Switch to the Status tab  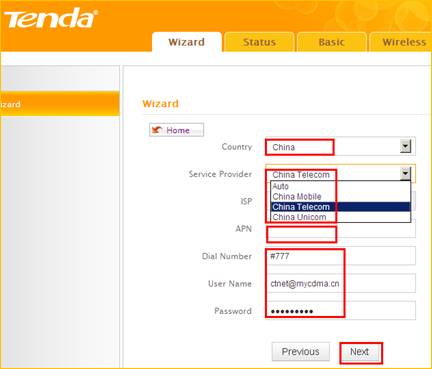click(259, 42)
